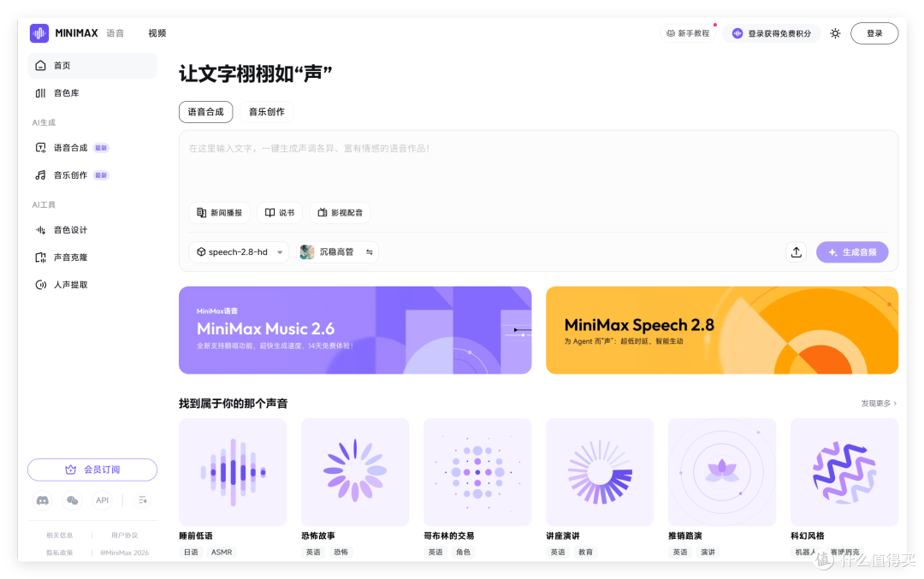Open the speech-2.8-hd model dropdown
The height and width of the screenshot is (579, 924).
point(239,252)
